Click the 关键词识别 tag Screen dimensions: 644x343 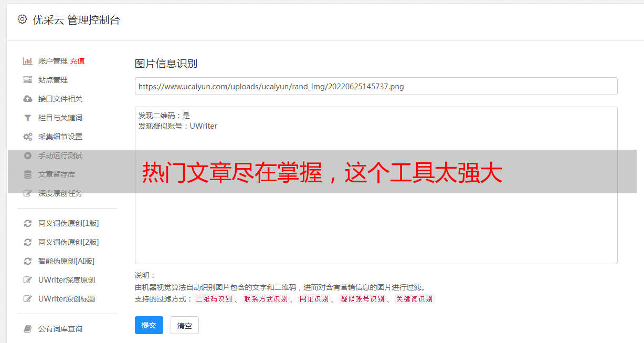(414, 299)
